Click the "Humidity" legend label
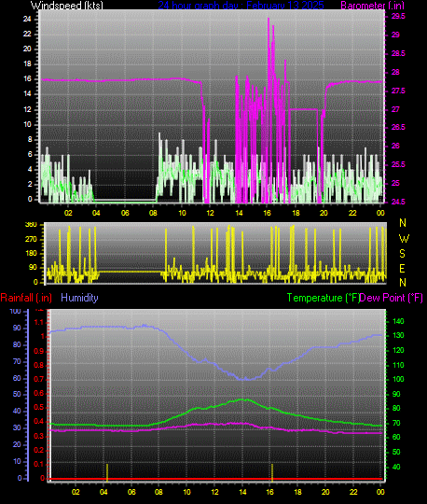The image size is (427, 504). point(79,298)
